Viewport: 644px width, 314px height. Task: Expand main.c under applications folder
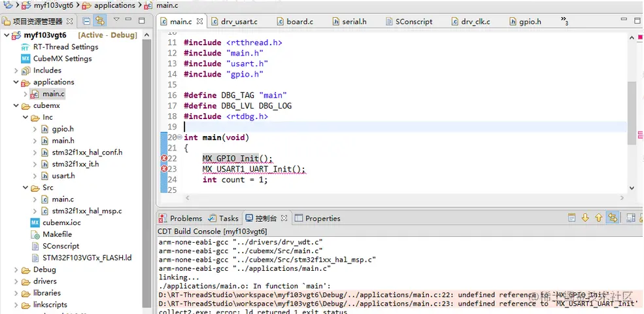tap(25, 94)
